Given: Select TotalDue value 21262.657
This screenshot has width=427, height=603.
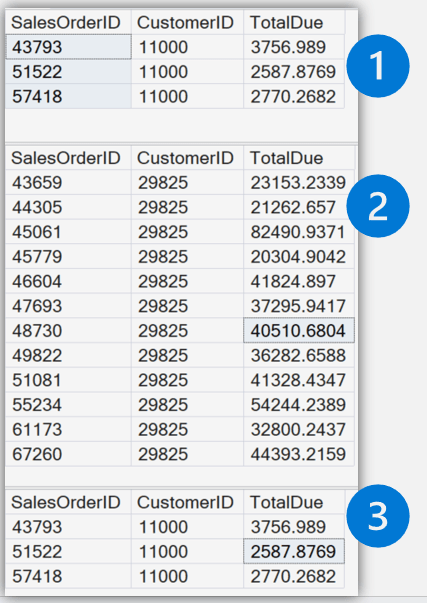Looking at the screenshot, I should pyautogui.click(x=299, y=207).
